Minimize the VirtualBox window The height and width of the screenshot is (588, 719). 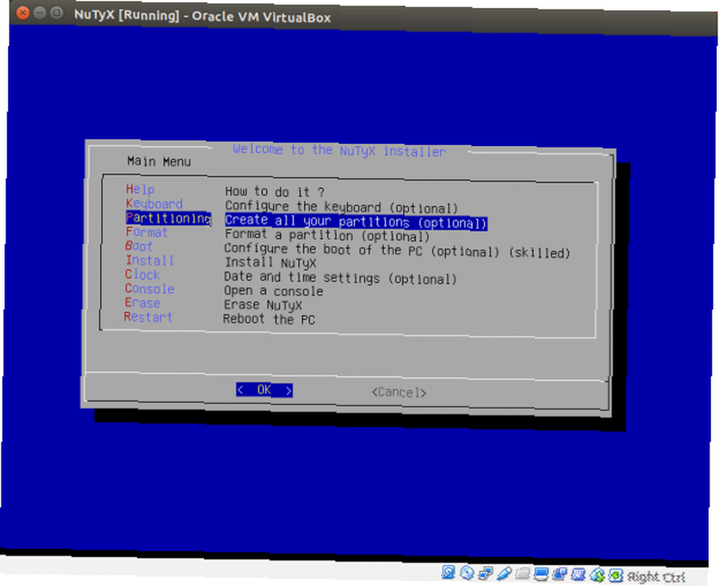pos(40,13)
